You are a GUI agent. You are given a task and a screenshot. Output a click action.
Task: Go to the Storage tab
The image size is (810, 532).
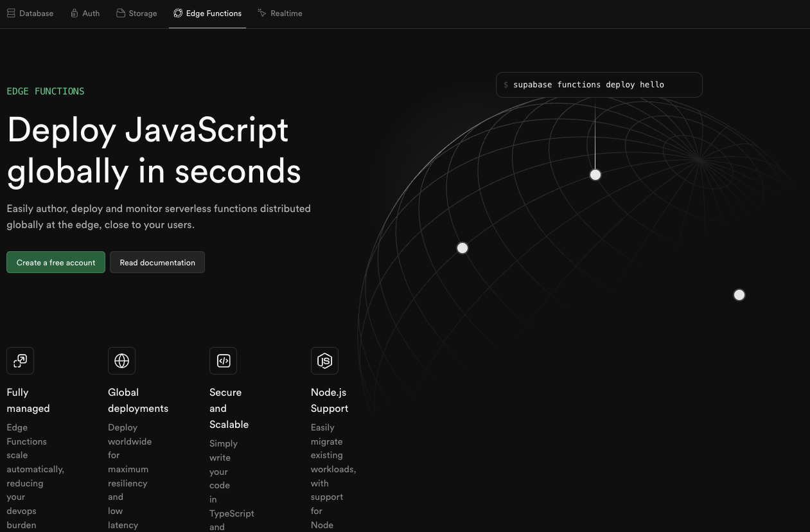(x=137, y=13)
